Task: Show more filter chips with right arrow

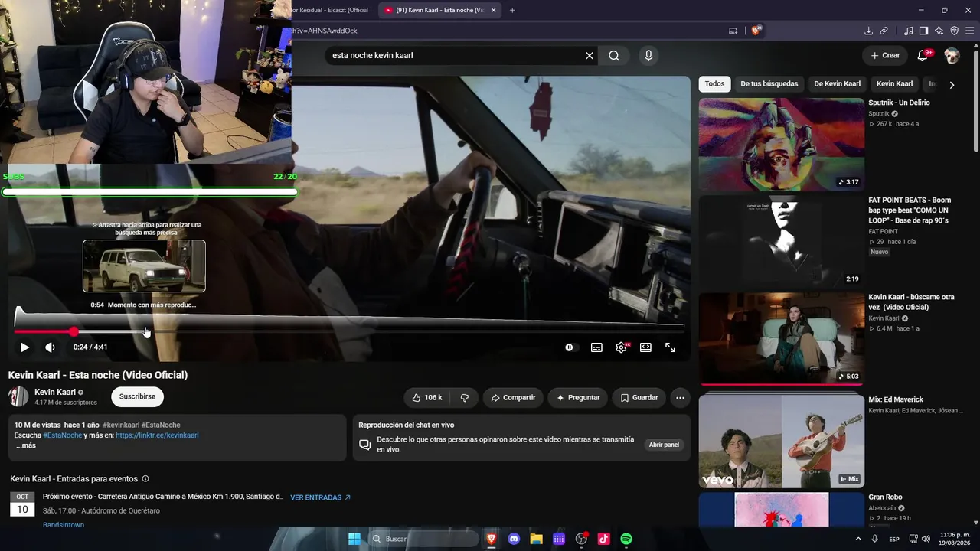Action: [x=952, y=85]
